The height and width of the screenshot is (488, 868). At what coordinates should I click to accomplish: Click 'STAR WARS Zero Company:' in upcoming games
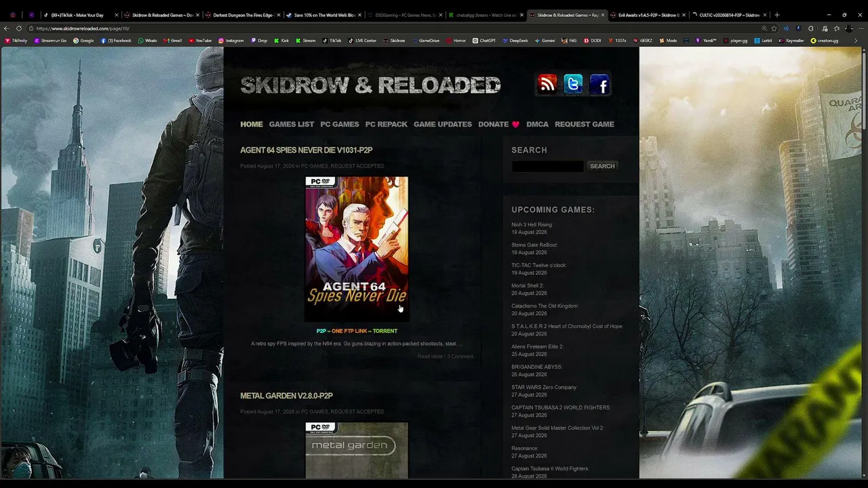pyautogui.click(x=545, y=387)
